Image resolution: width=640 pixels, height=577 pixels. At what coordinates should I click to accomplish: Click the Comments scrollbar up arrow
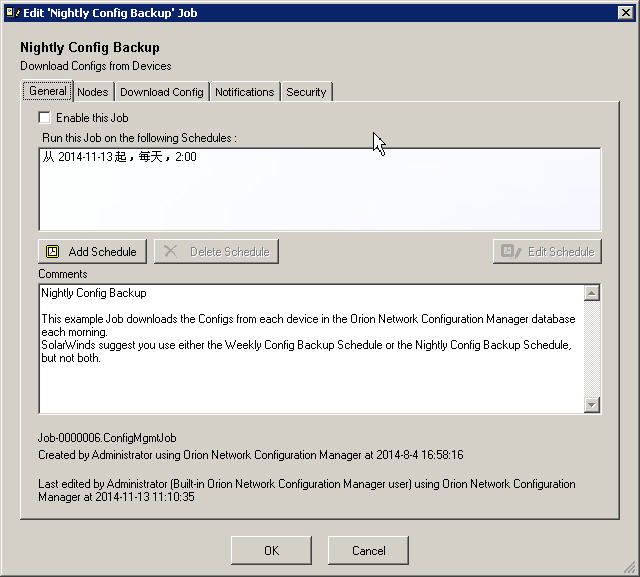(591, 293)
